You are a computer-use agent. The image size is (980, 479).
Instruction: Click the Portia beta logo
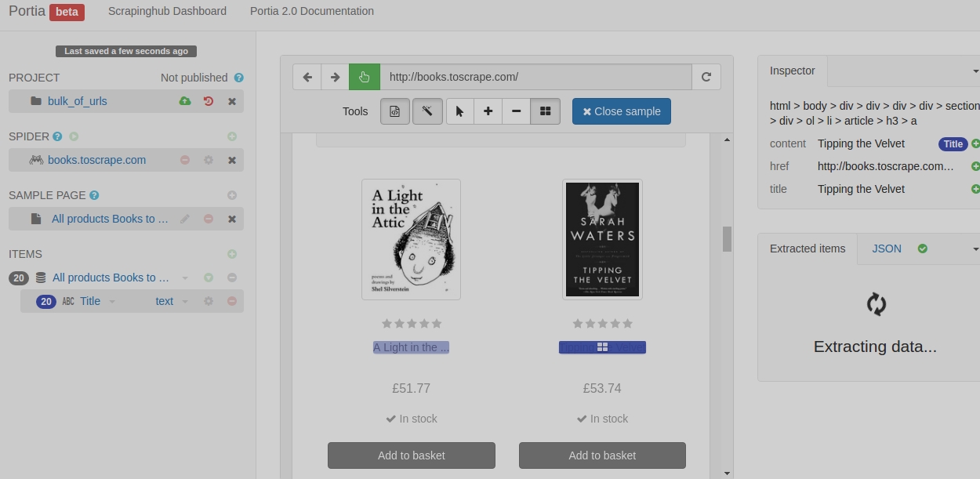(46, 12)
